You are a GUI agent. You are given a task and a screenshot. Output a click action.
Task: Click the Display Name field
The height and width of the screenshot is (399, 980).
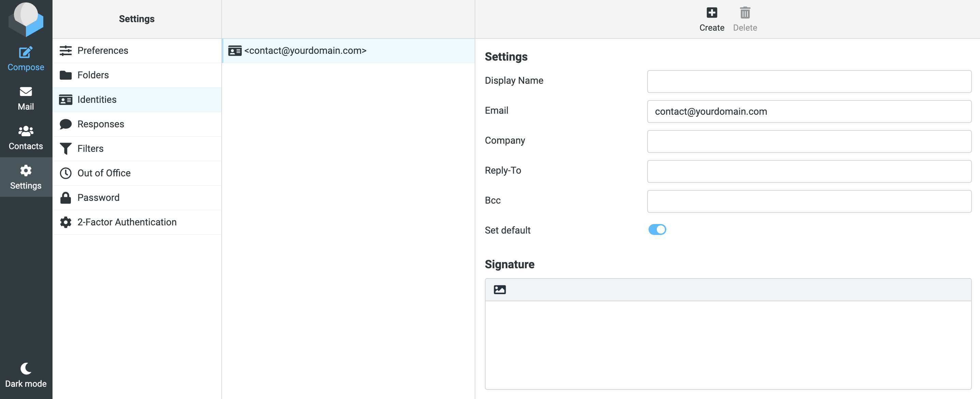[x=809, y=81]
